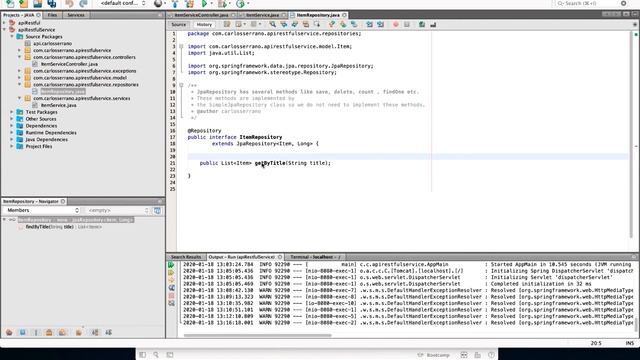This screenshot has width=640, height=360.
Task: Expand the Project Files node
Action: pos(12,146)
